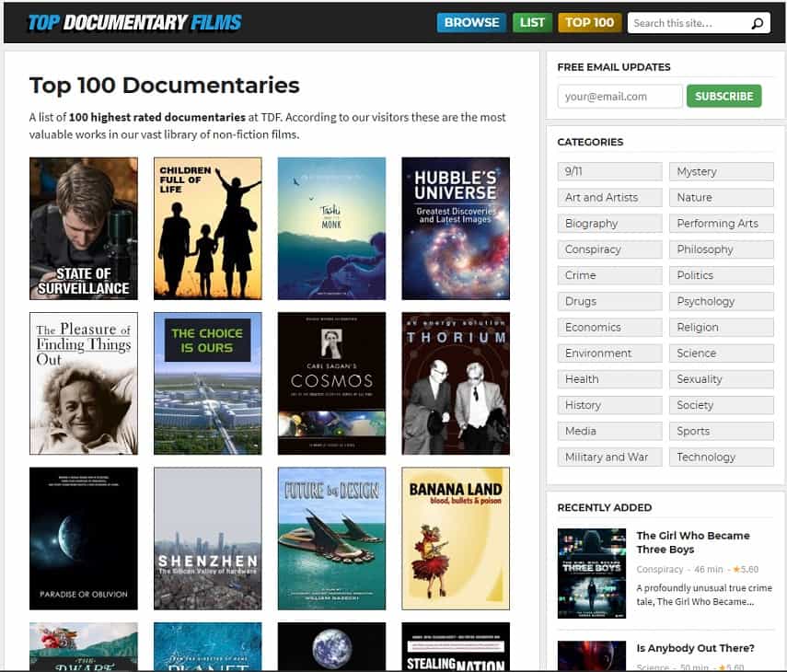
Task: Select the Art and Artists category
Action: tap(610, 197)
